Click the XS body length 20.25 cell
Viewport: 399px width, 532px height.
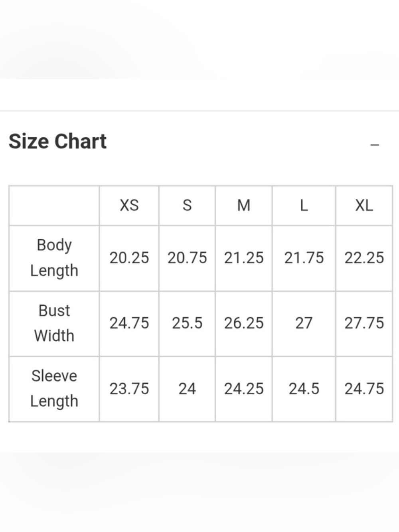(x=129, y=258)
